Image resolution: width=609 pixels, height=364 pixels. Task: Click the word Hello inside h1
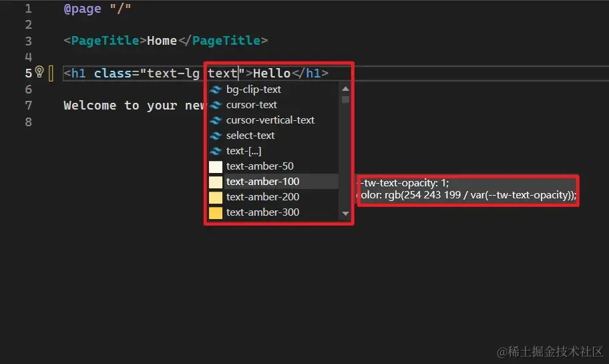(272, 73)
